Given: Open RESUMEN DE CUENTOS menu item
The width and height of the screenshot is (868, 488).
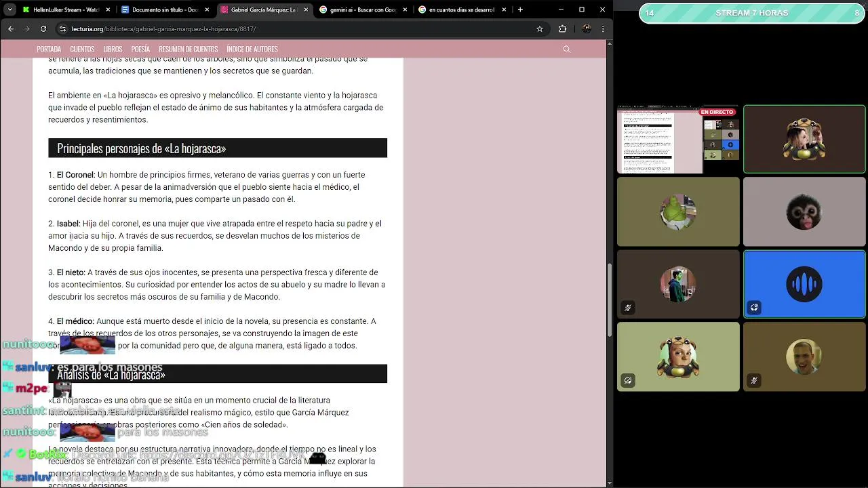Looking at the screenshot, I should pyautogui.click(x=188, y=49).
